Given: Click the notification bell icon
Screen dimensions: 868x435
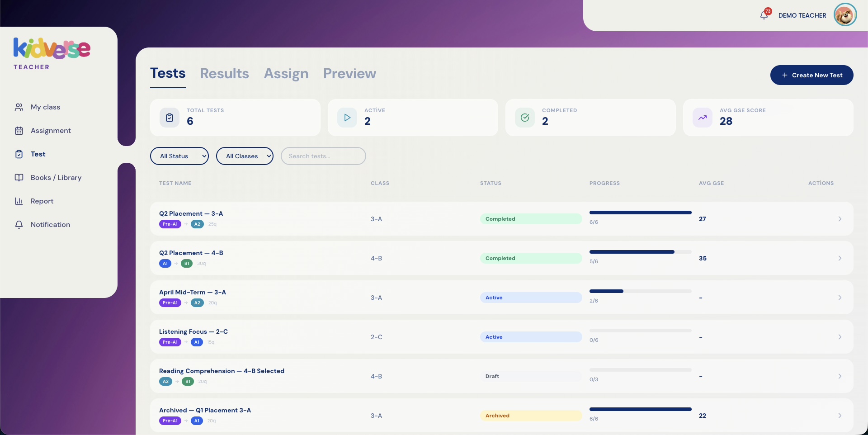Looking at the screenshot, I should click(764, 15).
